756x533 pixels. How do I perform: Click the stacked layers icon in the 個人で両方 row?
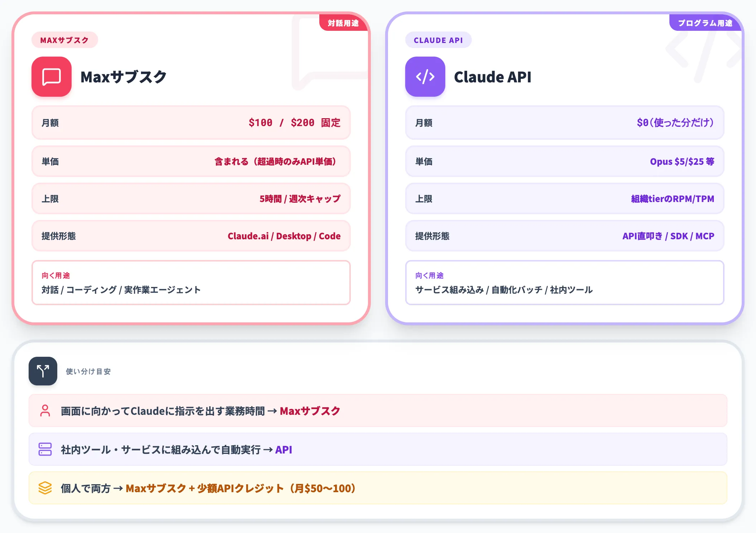coord(45,488)
